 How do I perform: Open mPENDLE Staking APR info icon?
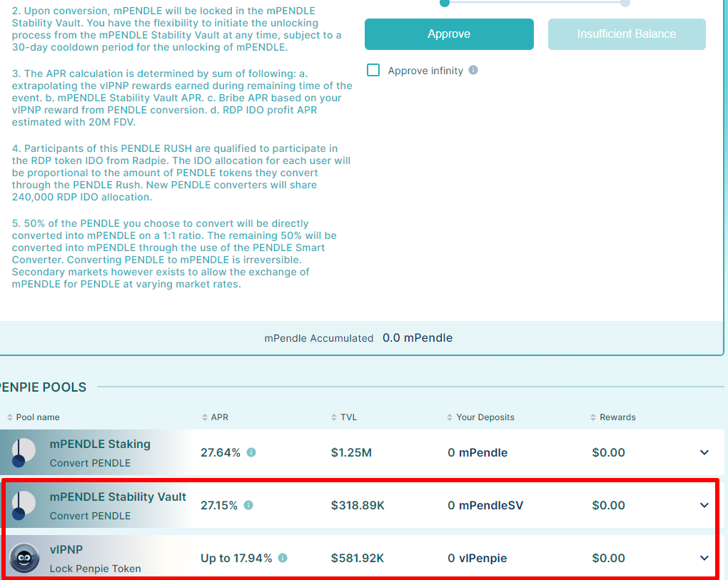pyautogui.click(x=251, y=452)
